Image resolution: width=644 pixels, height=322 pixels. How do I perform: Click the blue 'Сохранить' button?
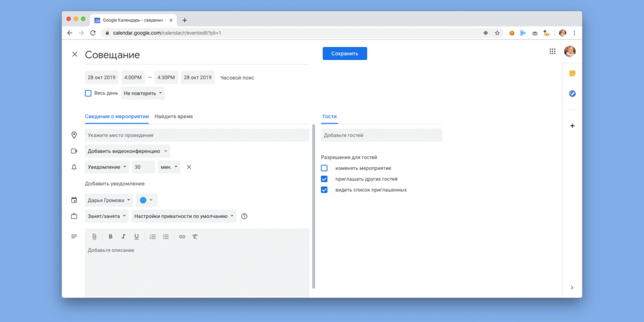tap(345, 54)
